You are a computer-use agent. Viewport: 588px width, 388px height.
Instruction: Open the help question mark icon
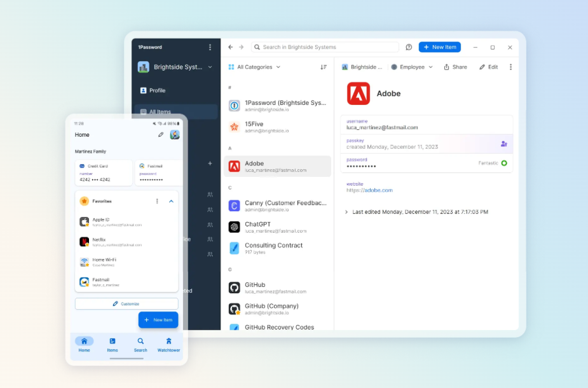pyautogui.click(x=409, y=47)
